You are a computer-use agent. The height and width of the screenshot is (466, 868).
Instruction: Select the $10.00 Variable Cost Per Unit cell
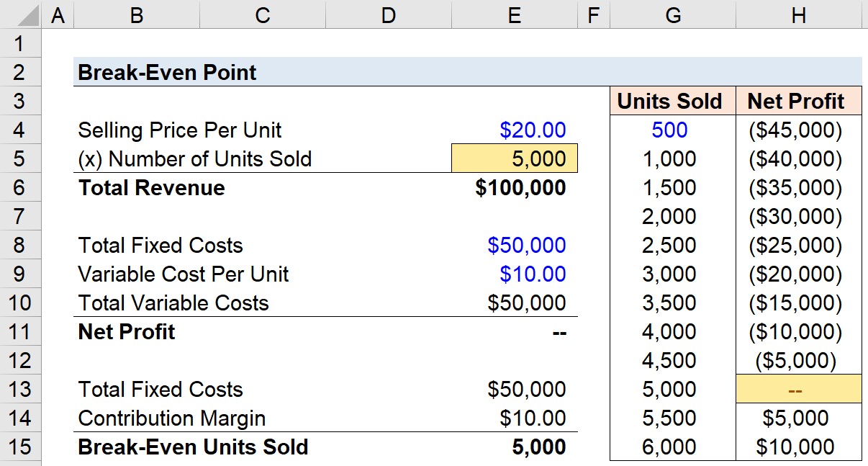click(x=533, y=274)
